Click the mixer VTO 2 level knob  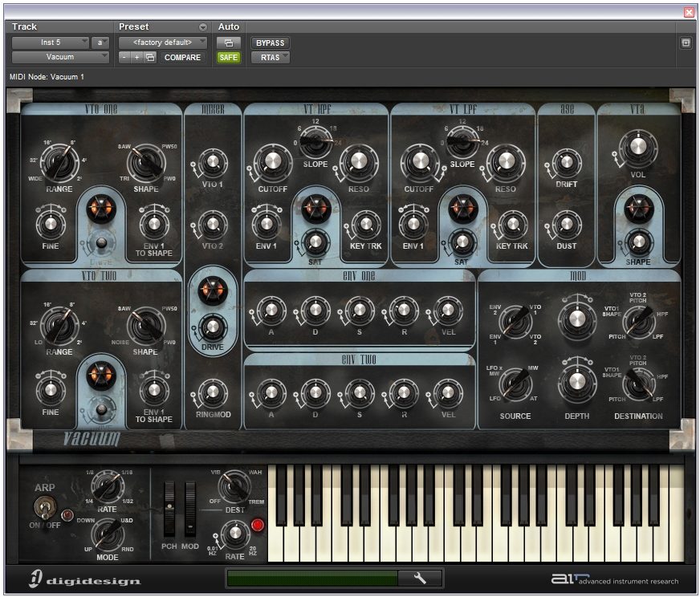point(213,224)
